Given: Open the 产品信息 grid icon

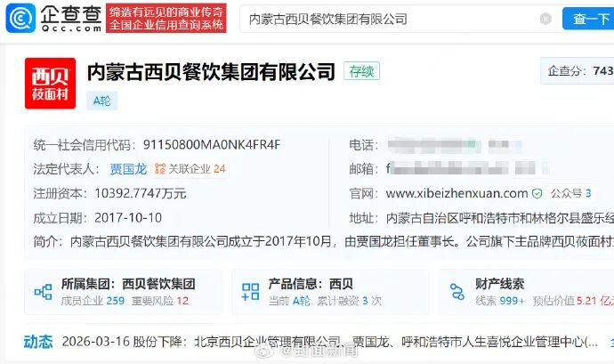Looking at the screenshot, I should click(x=250, y=292).
